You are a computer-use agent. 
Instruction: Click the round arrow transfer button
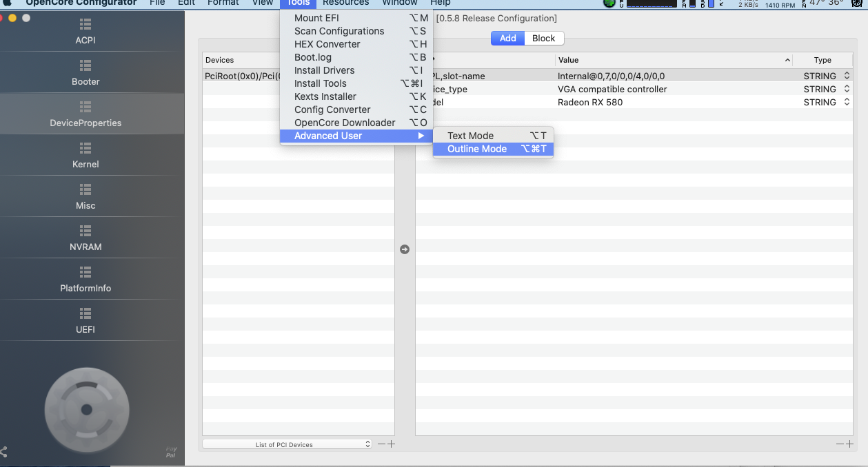[x=405, y=249]
